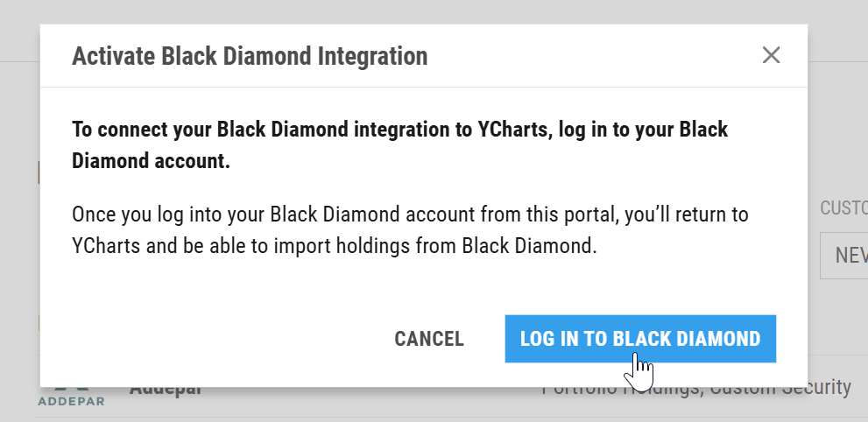
Task: Click the Log In To Black Diamond button
Action: 640,339
